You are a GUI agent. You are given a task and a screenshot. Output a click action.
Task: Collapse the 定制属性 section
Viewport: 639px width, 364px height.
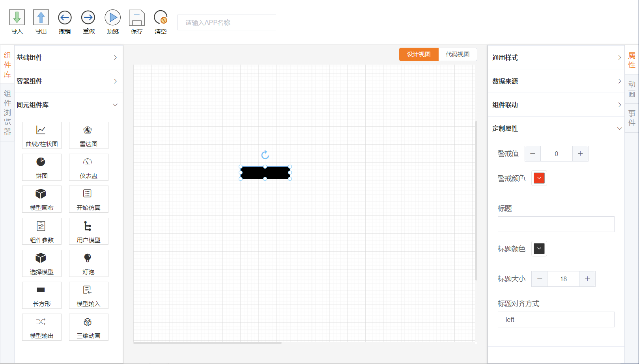point(556,128)
